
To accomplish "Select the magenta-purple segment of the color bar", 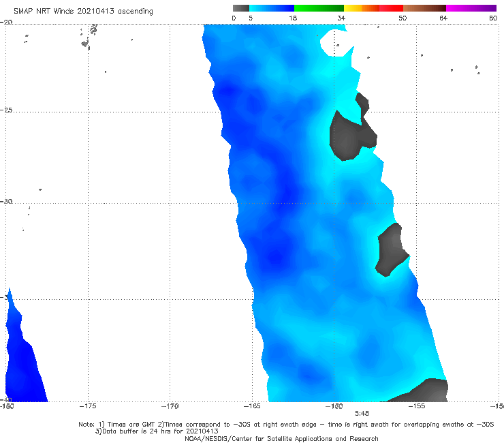I will coord(471,8).
